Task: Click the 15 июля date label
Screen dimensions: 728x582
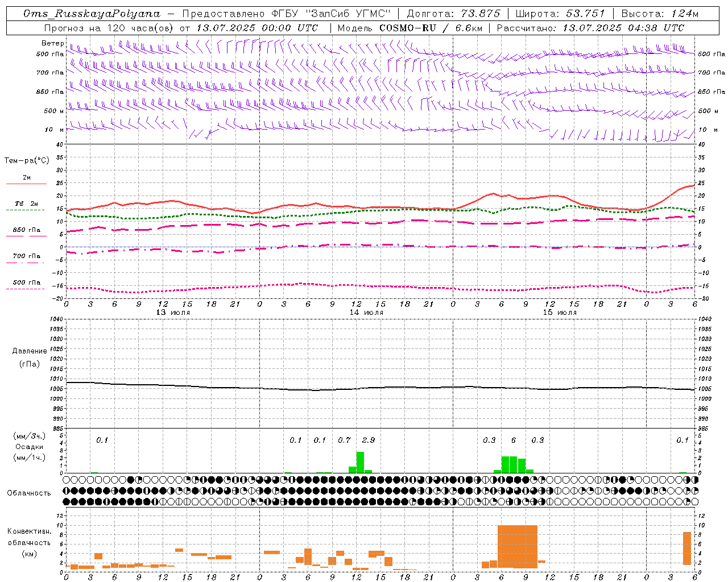Action: (560, 313)
